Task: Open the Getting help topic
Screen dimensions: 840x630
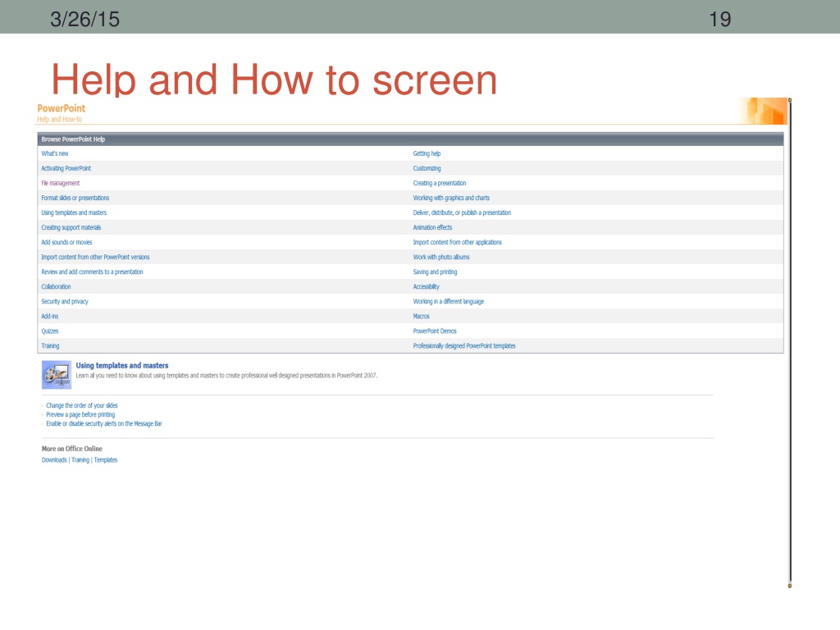Action: point(427,153)
